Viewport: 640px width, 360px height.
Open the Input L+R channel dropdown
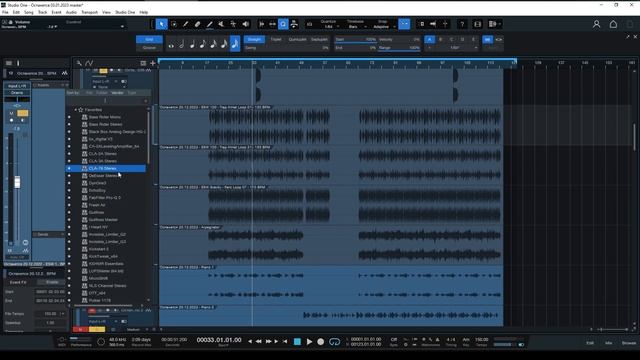coord(17,86)
